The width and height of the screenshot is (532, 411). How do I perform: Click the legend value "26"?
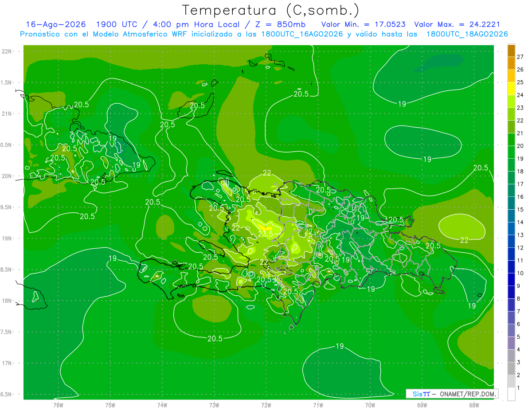[x=520, y=70]
